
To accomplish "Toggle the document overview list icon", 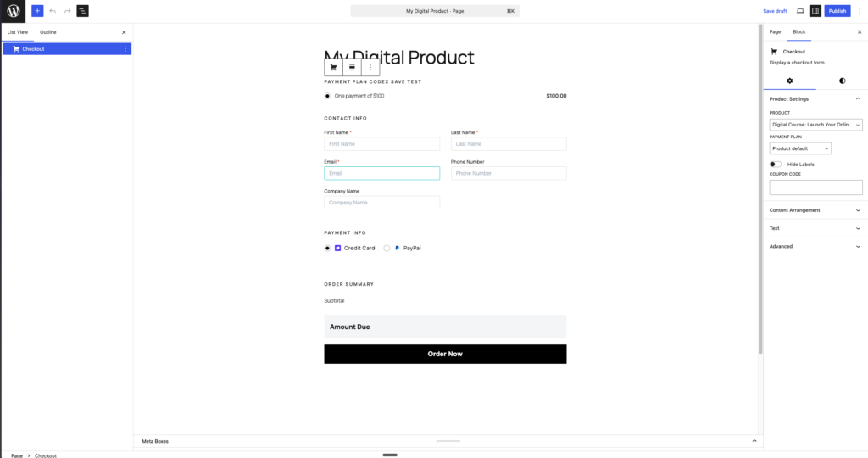I will [x=82, y=10].
